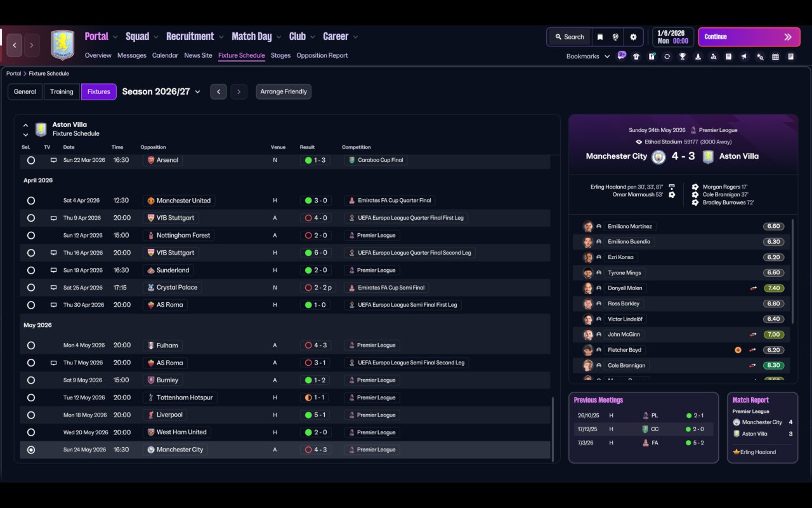
Task: Open the Match Report card
Action: tap(763, 427)
